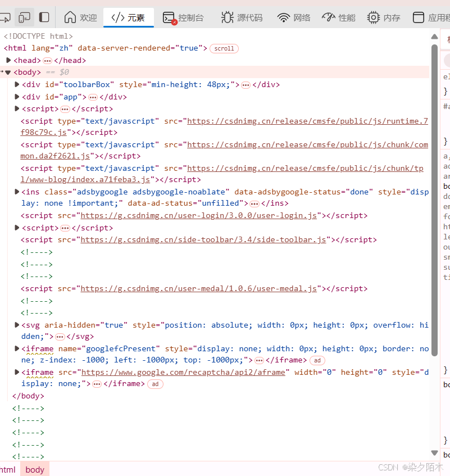Click ellipsis inside div id app
This screenshot has width=450, height=476.
[x=93, y=97]
